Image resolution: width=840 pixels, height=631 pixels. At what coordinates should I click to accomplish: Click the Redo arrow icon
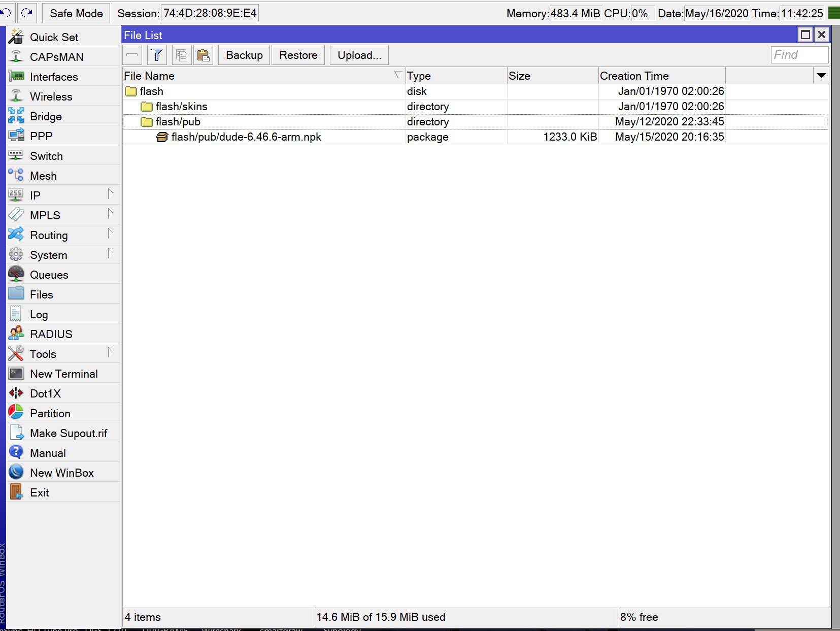tap(27, 13)
